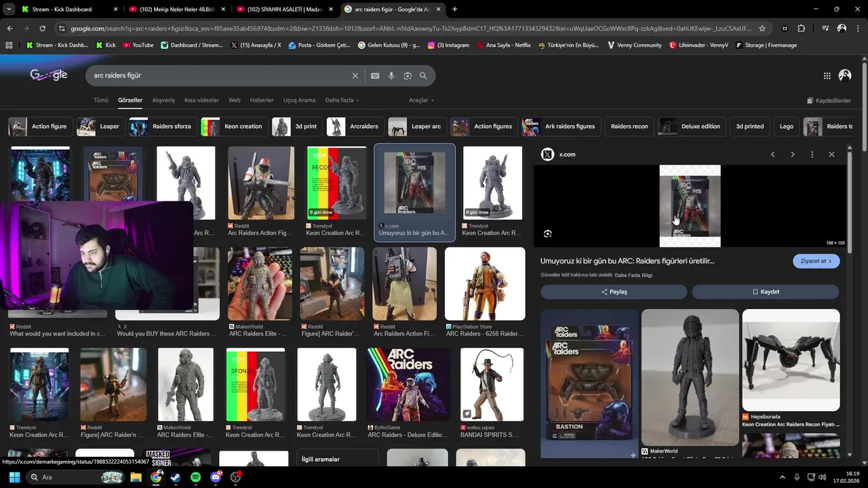The height and width of the screenshot is (488, 868).
Task: Close the image preview panel
Action: 831,155
